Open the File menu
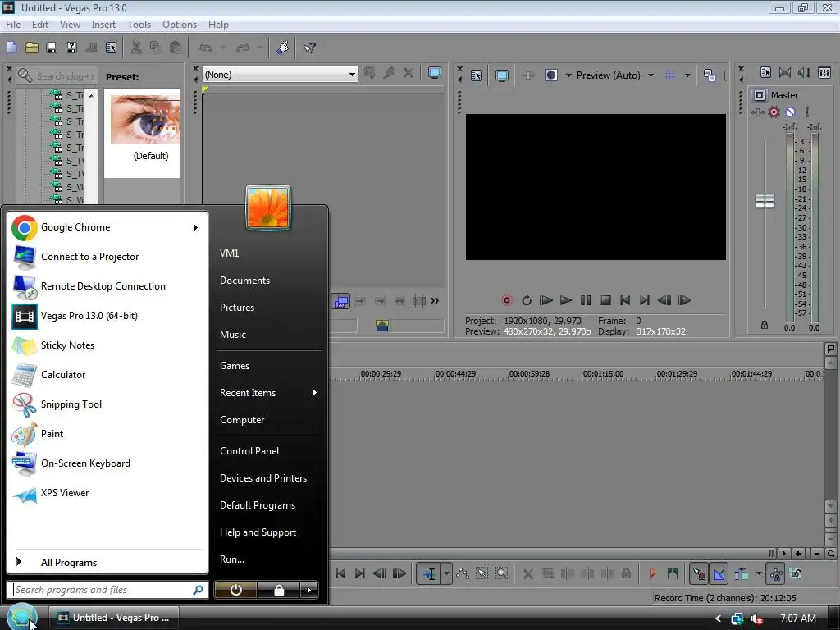Viewport: 840px width, 630px height. point(13,25)
